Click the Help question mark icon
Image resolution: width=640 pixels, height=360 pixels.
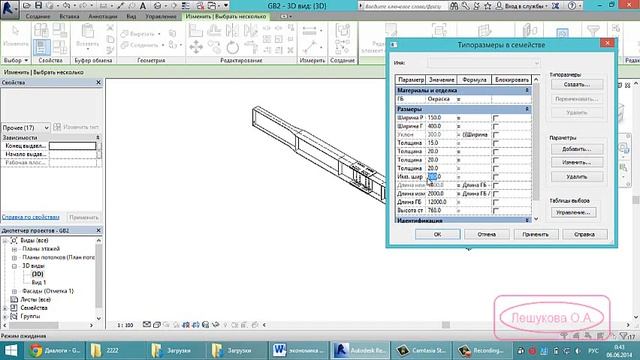572,6
